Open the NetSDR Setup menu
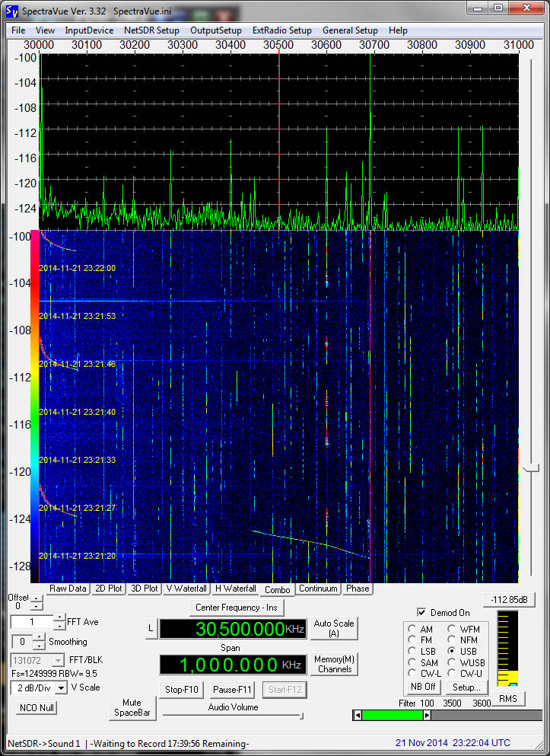This screenshot has width=550, height=756. 151,30
